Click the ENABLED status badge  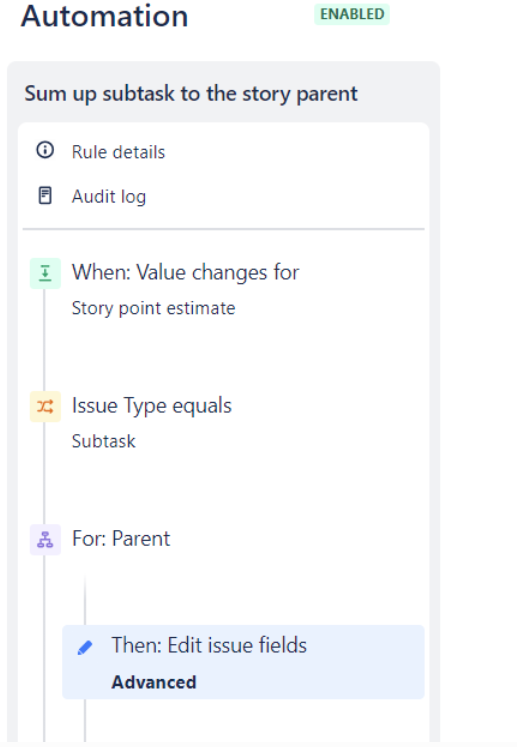tap(352, 14)
